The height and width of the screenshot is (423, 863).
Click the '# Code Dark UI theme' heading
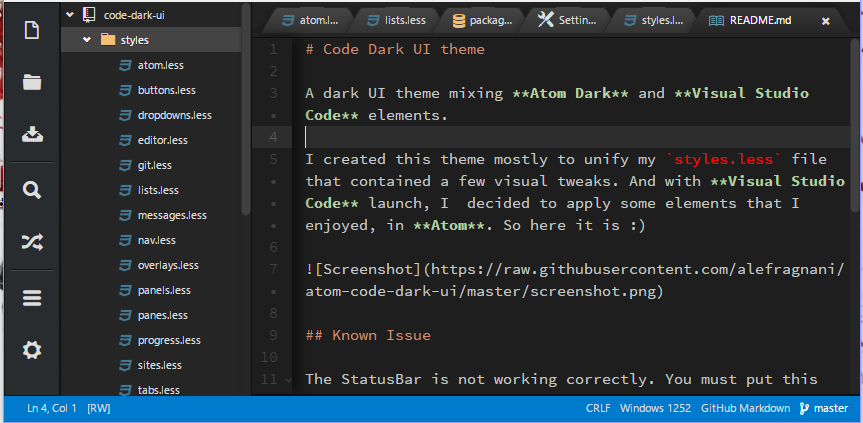[395, 50]
